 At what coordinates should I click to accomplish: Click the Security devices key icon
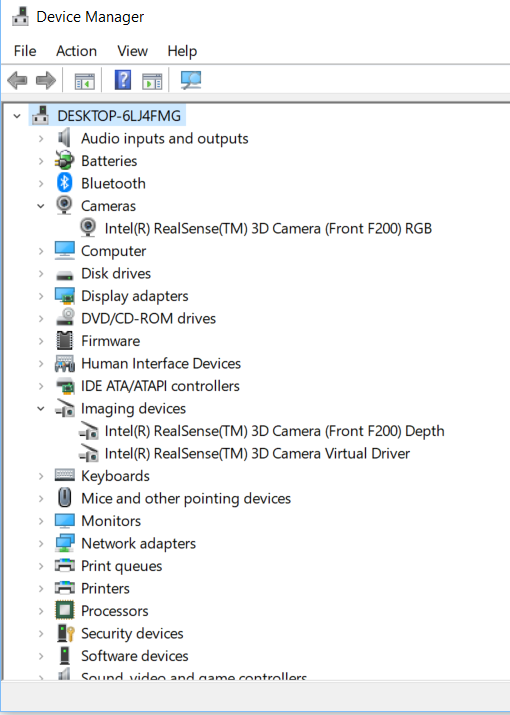(66, 633)
